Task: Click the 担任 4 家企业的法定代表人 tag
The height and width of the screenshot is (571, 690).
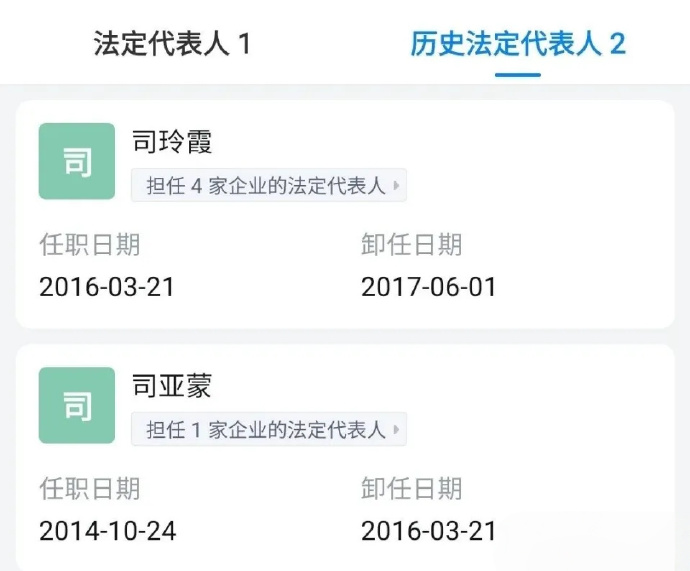Action: pos(266,186)
